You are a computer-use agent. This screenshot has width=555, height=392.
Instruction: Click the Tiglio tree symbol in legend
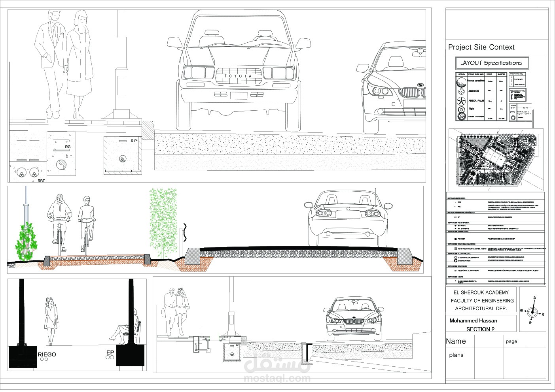pyautogui.click(x=461, y=109)
